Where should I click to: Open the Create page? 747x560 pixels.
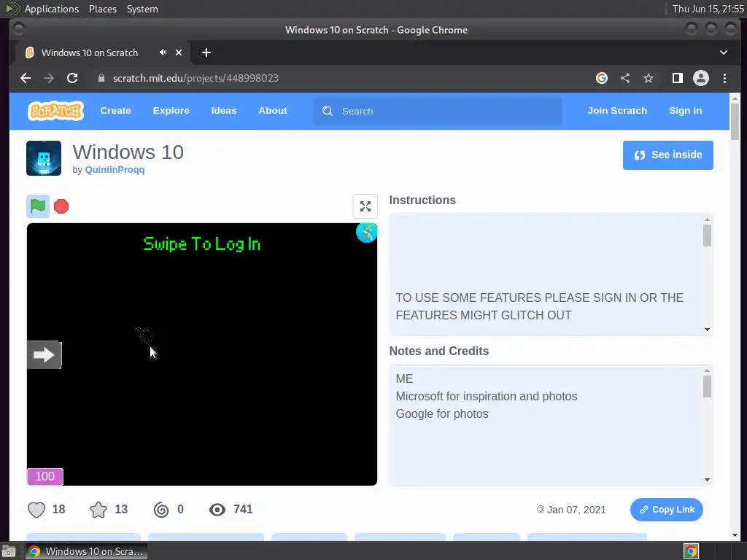(x=116, y=111)
